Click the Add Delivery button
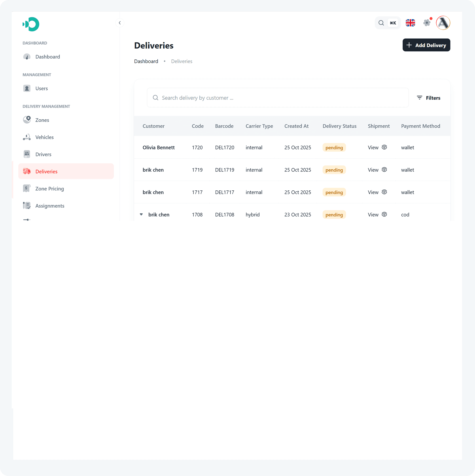The height and width of the screenshot is (476, 475). tap(426, 45)
